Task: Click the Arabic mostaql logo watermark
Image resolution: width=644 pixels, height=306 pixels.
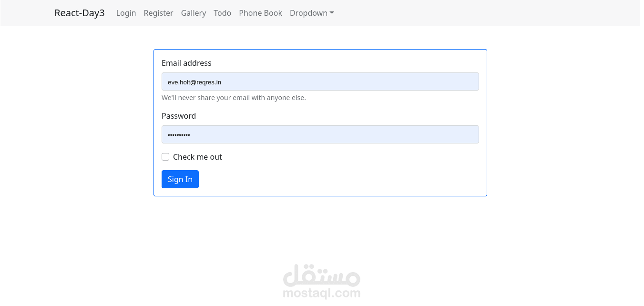Action: coord(322,275)
